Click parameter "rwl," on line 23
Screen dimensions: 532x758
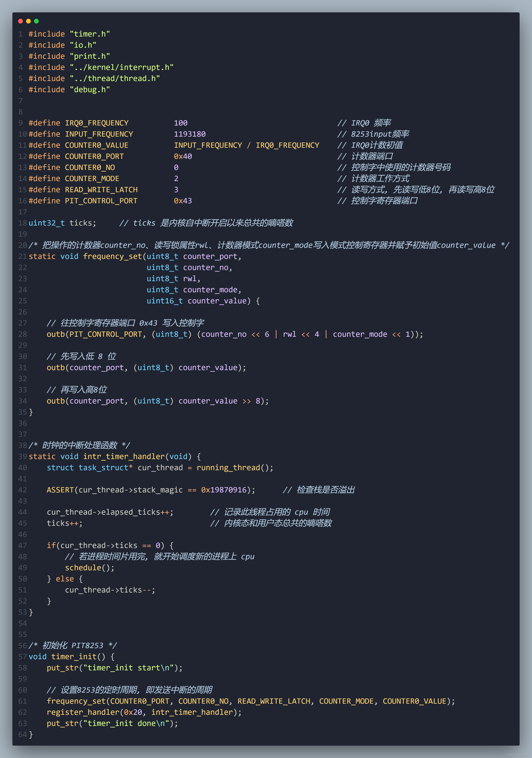[192, 279]
